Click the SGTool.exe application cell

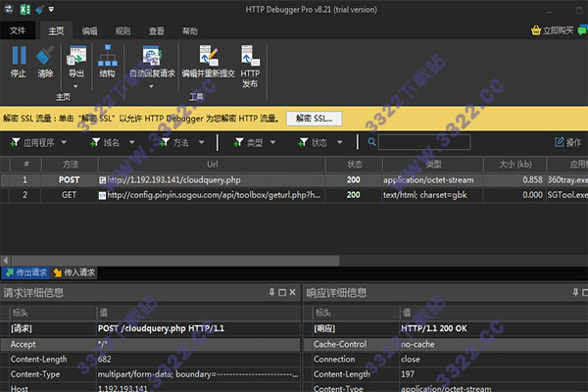(567, 195)
